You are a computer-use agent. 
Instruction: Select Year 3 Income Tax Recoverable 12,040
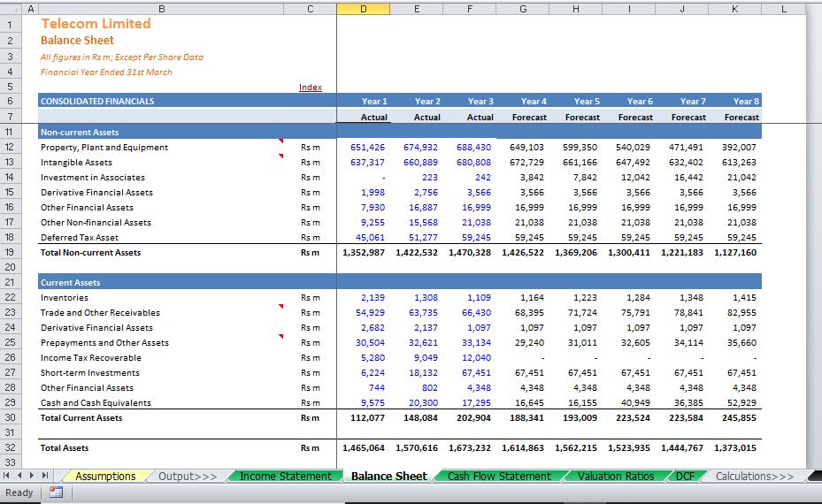point(476,358)
